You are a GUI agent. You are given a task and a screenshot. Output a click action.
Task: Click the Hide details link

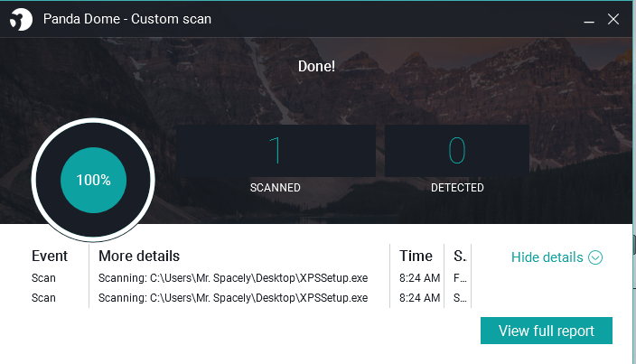coord(547,257)
